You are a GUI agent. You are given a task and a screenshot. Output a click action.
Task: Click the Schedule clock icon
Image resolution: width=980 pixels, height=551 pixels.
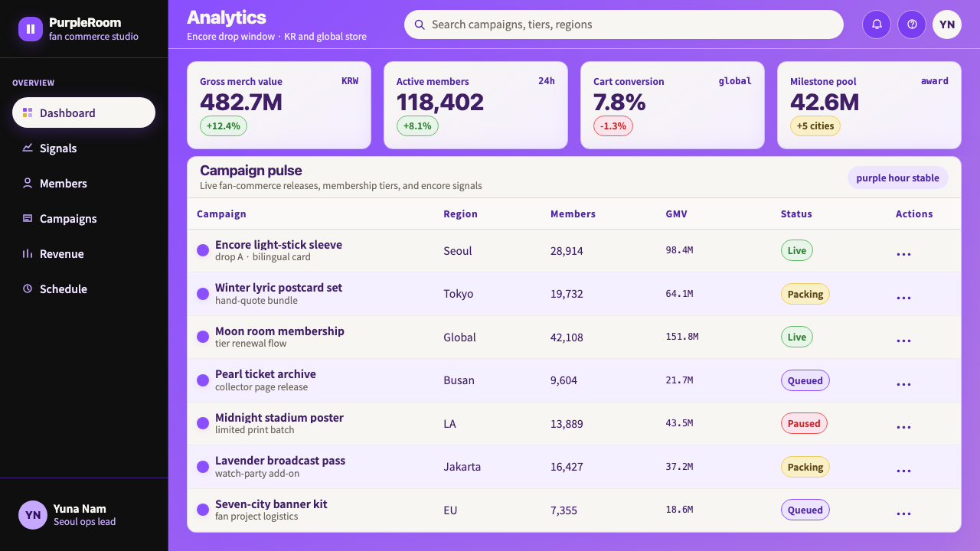click(x=28, y=289)
